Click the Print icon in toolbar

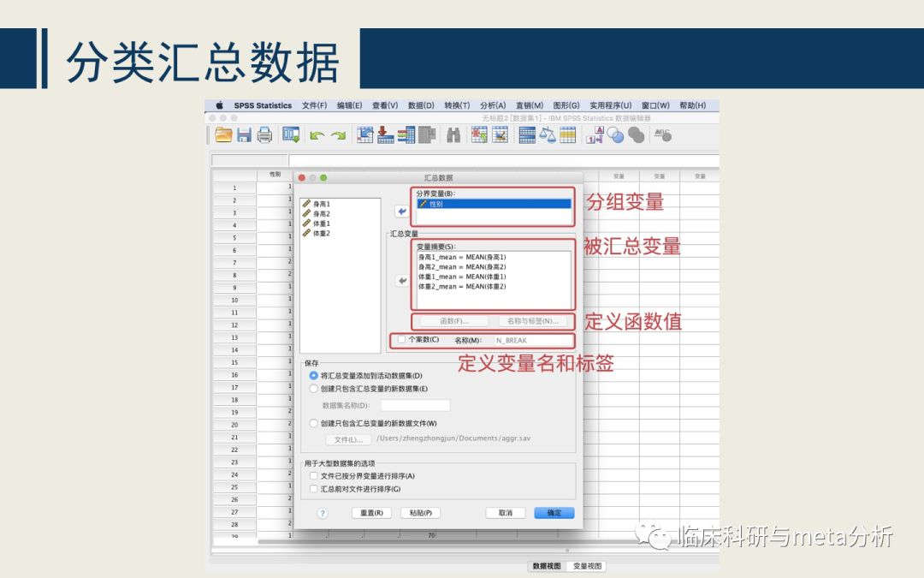click(264, 135)
